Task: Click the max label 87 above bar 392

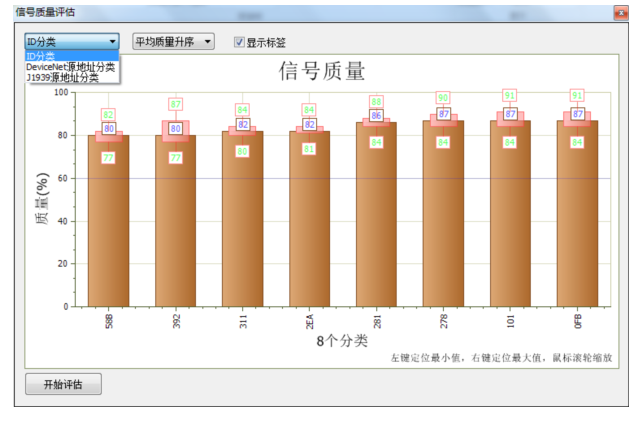Action: (175, 104)
